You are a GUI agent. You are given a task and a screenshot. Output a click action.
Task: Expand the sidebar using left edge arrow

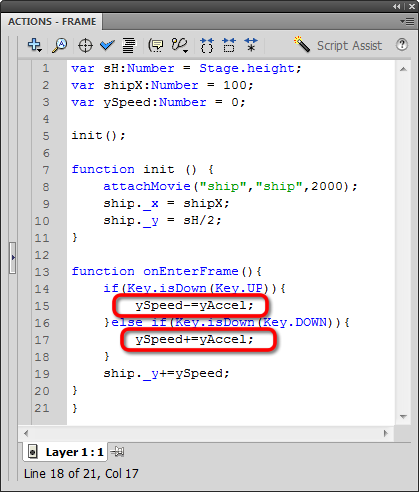[13, 258]
